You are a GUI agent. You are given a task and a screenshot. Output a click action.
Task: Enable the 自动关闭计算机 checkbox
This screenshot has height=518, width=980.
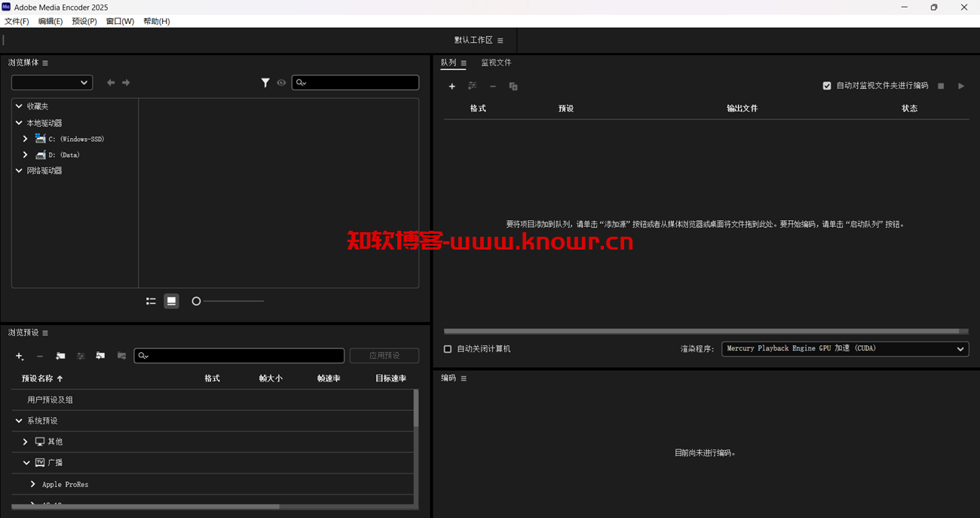point(448,349)
